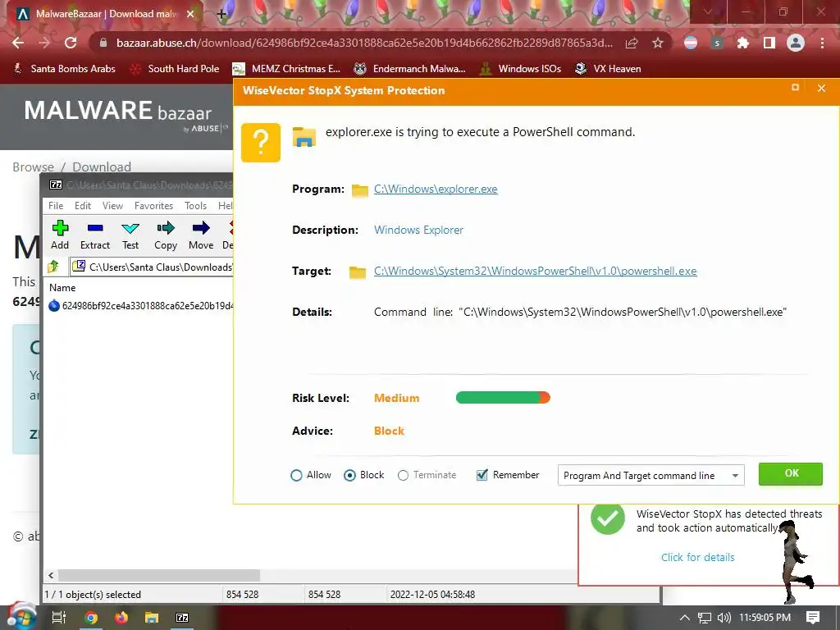The width and height of the screenshot is (840, 630).
Task: Show hidden tray icons chevron
Action: click(685, 618)
